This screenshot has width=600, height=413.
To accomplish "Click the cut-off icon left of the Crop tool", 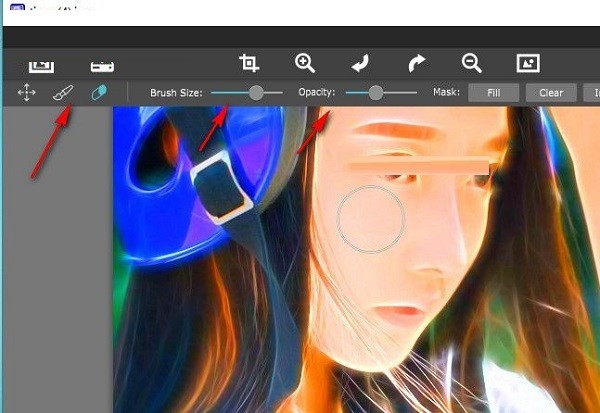I will click(x=103, y=66).
